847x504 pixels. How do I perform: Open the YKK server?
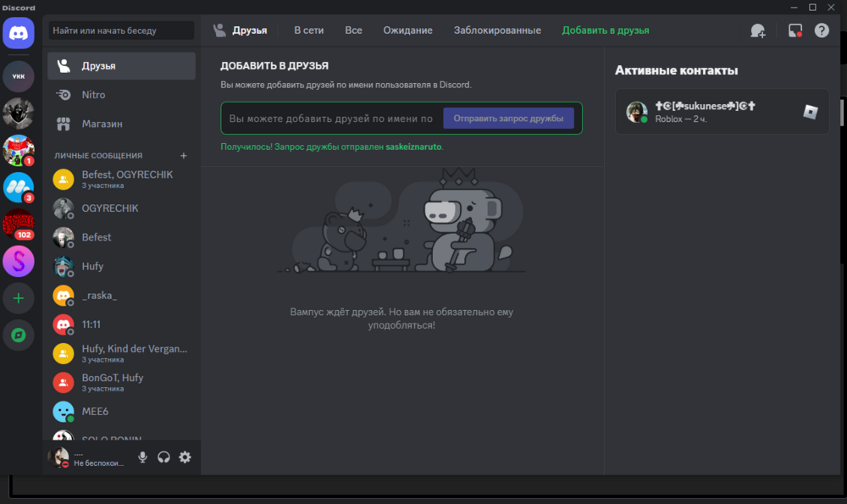point(19,76)
